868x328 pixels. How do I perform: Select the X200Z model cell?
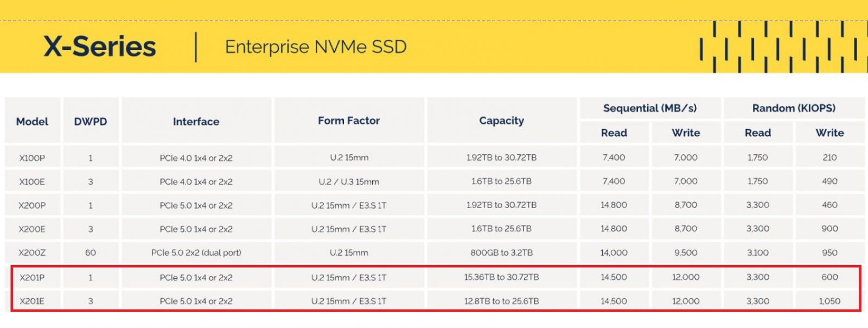coord(32,253)
